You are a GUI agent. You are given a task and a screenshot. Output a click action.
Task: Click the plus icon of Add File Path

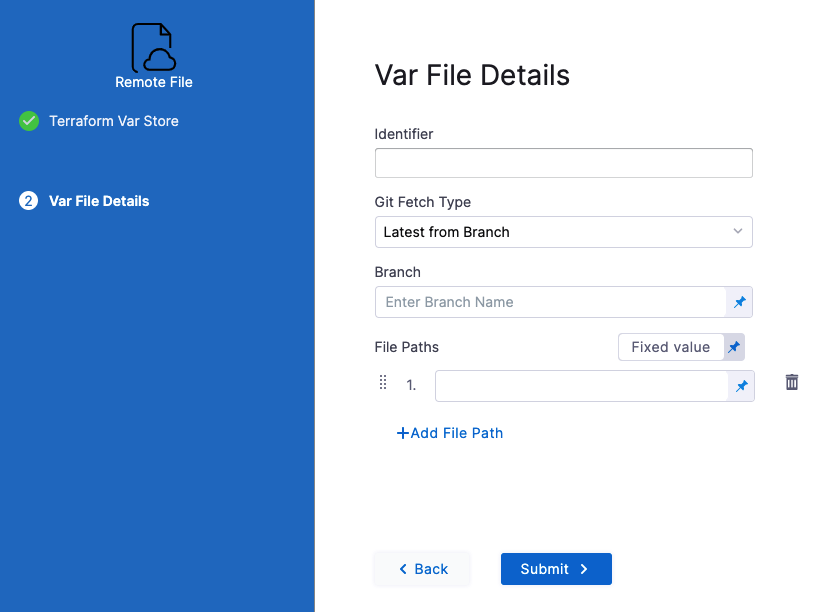pos(403,433)
